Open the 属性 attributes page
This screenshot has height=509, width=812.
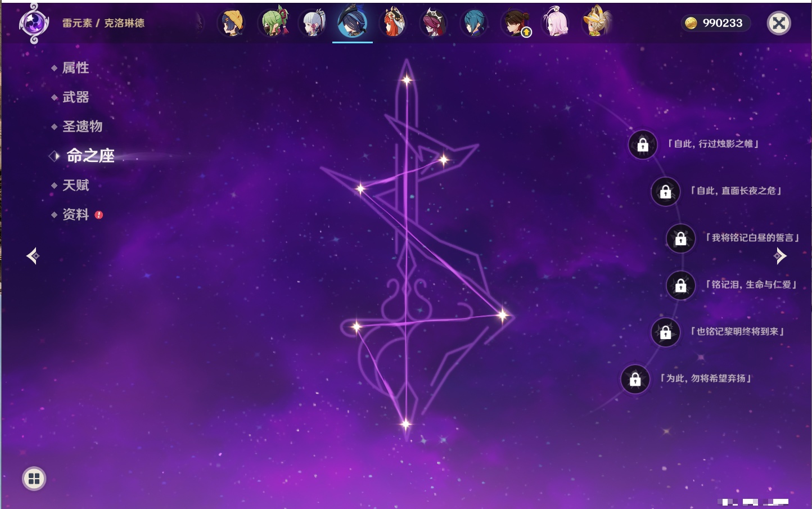pyautogui.click(x=75, y=68)
